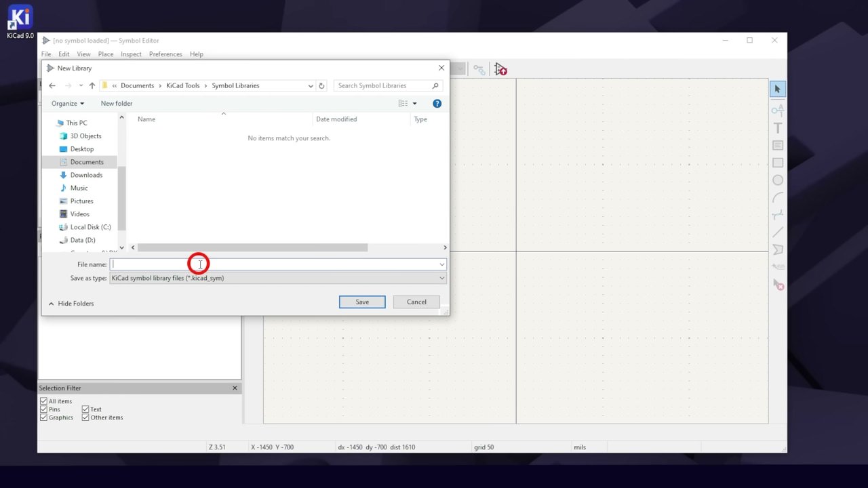Click the Search Symbol Libraries box
Screen dimensions: 868x488
(x=387, y=85)
